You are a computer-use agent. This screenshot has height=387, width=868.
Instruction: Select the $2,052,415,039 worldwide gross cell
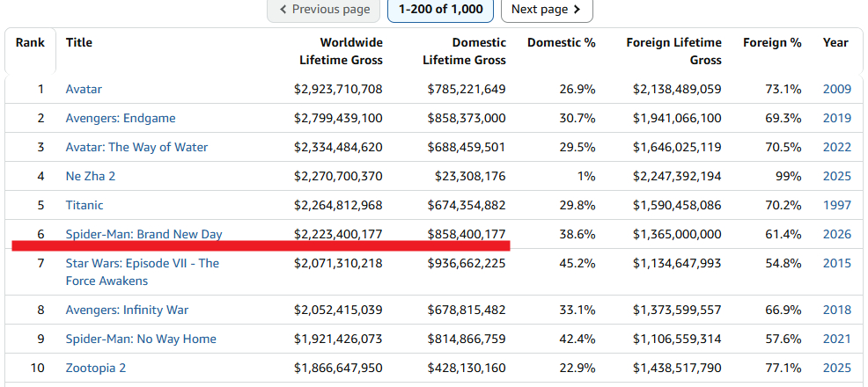coord(338,310)
